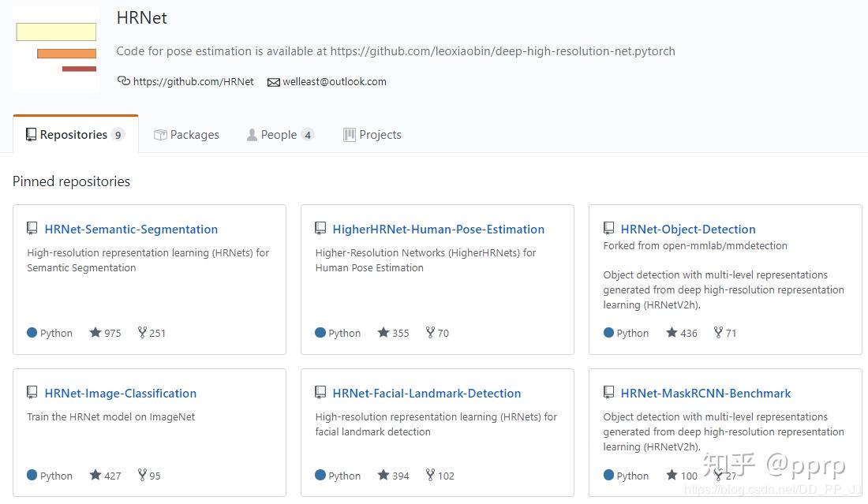This screenshot has width=868, height=504.
Task: Open HigherHRNet-Human-Pose-Estimation repository
Action: click(438, 230)
